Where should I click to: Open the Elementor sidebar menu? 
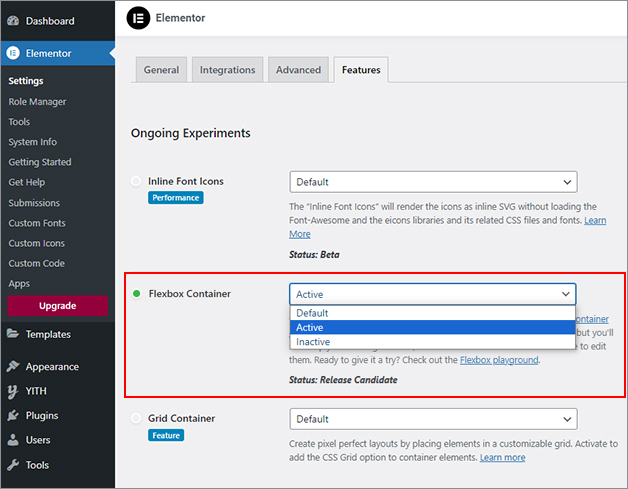coord(57,53)
